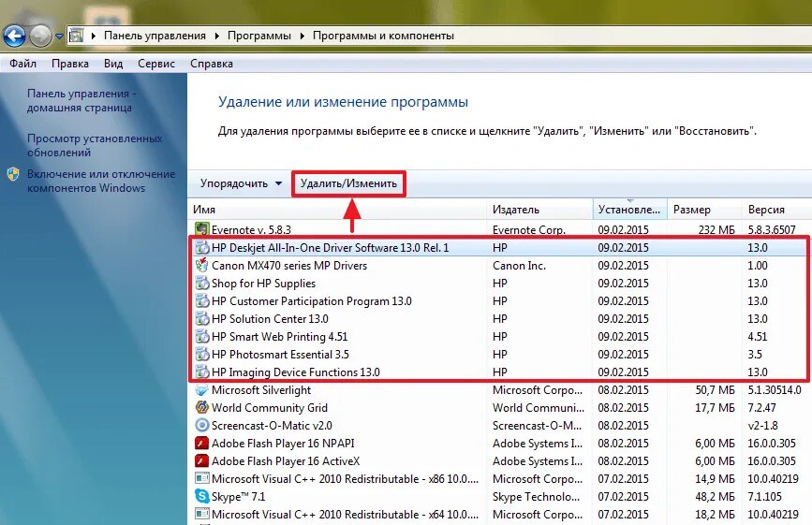Click the Skype 7.1 icon
This screenshot has height=525, width=812.
(x=202, y=497)
